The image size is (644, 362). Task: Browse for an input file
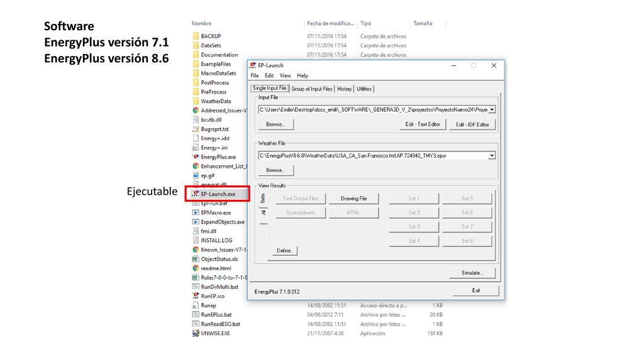point(275,124)
